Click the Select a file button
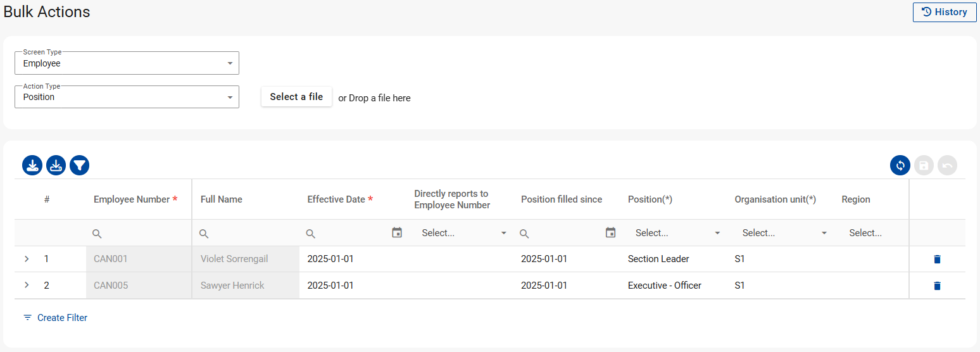Image resolution: width=980 pixels, height=352 pixels. coord(296,97)
